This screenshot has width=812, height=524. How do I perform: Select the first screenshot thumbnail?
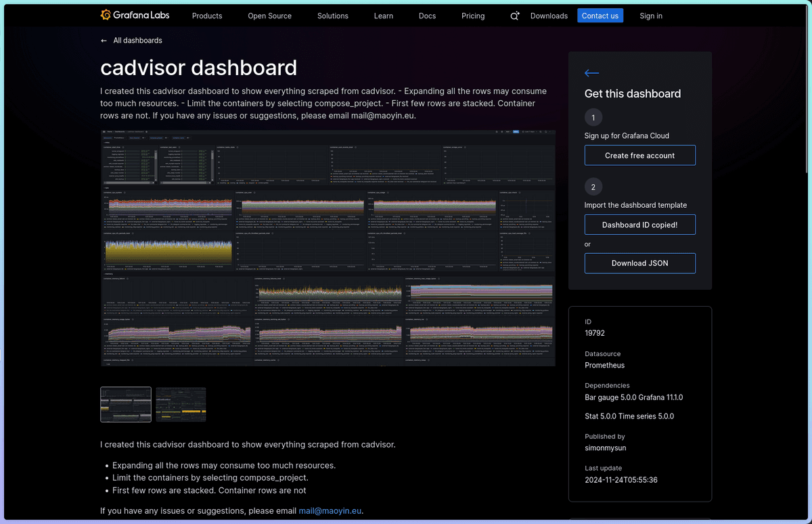(126, 405)
